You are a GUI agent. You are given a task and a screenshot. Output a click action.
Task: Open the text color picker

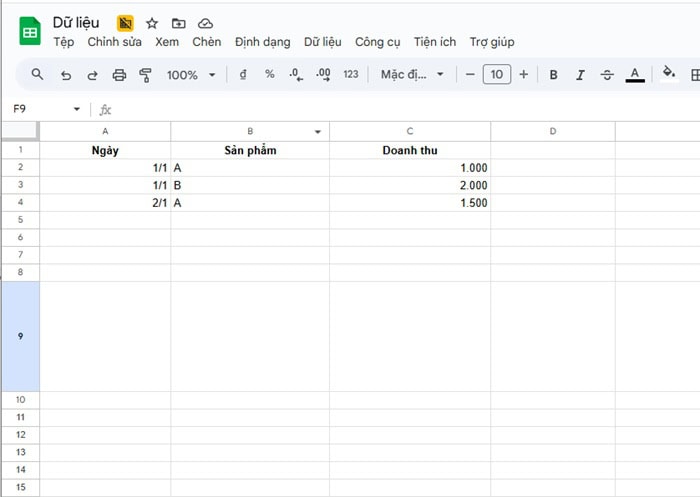[x=634, y=75]
